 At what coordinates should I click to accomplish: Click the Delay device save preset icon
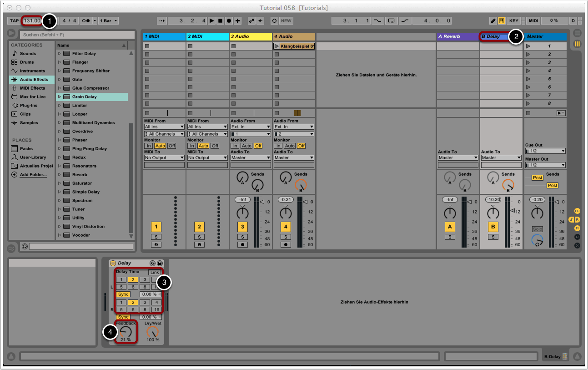coord(160,263)
